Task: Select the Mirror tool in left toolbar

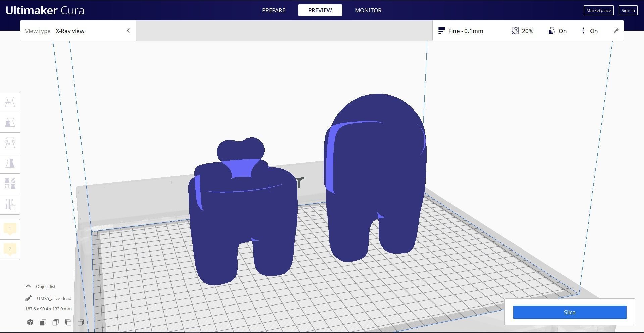Action: pos(10,163)
